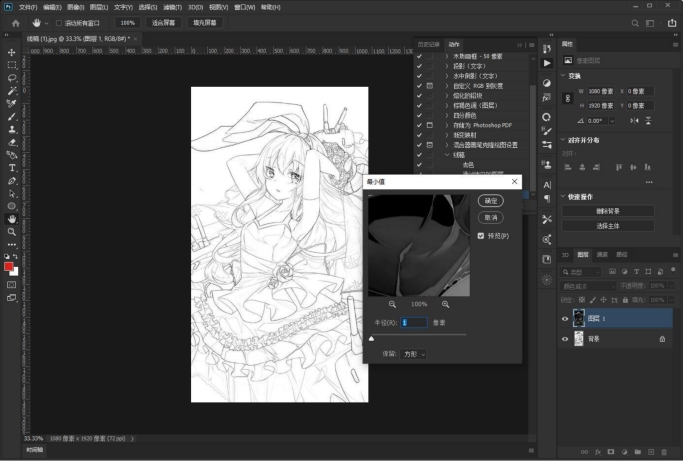Click the red foreground color swatch
Image resolution: width=683 pixels, height=461 pixels.
click(x=8, y=267)
